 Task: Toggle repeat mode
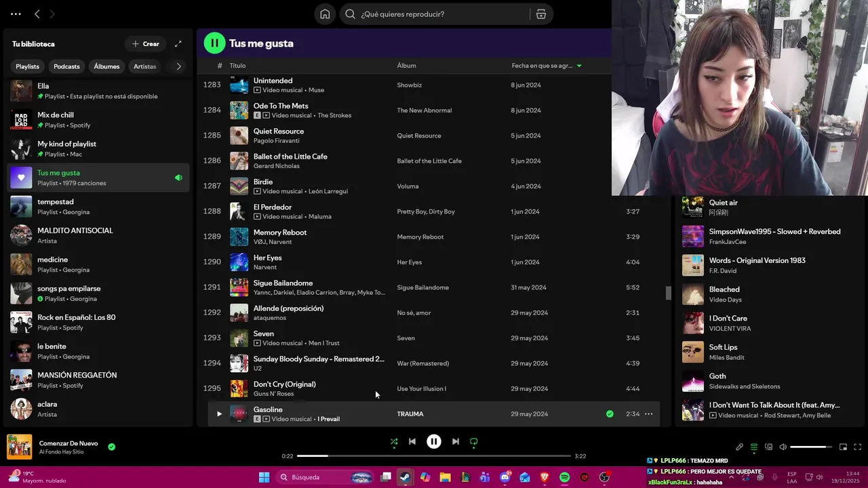(474, 441)
